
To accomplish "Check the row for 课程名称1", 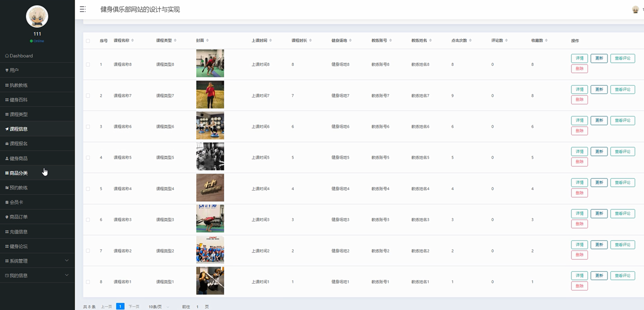I will [x=88, y=282].
